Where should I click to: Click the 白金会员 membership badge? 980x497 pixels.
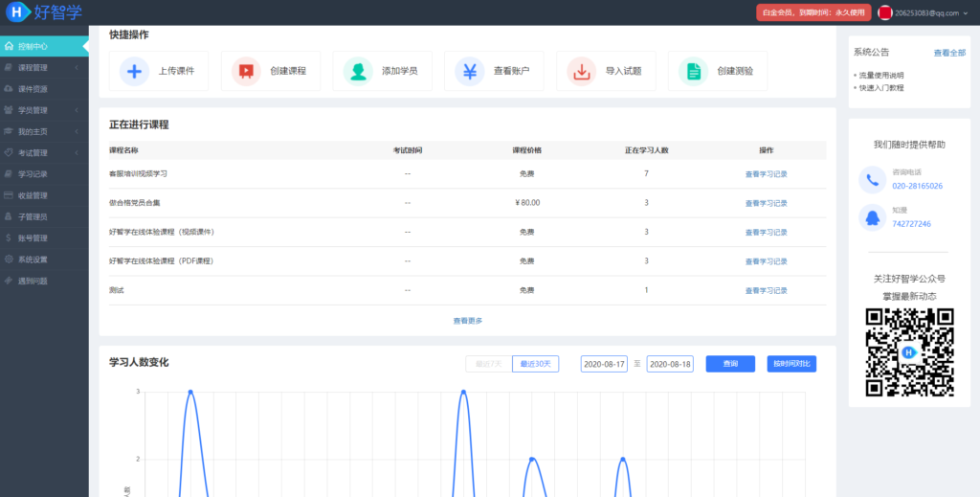click(813, 12)
